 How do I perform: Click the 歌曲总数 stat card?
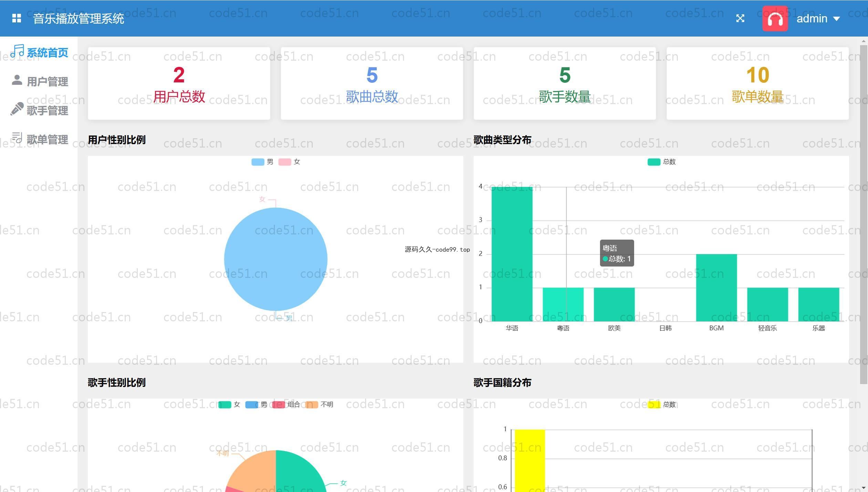[x=372, y=83]
